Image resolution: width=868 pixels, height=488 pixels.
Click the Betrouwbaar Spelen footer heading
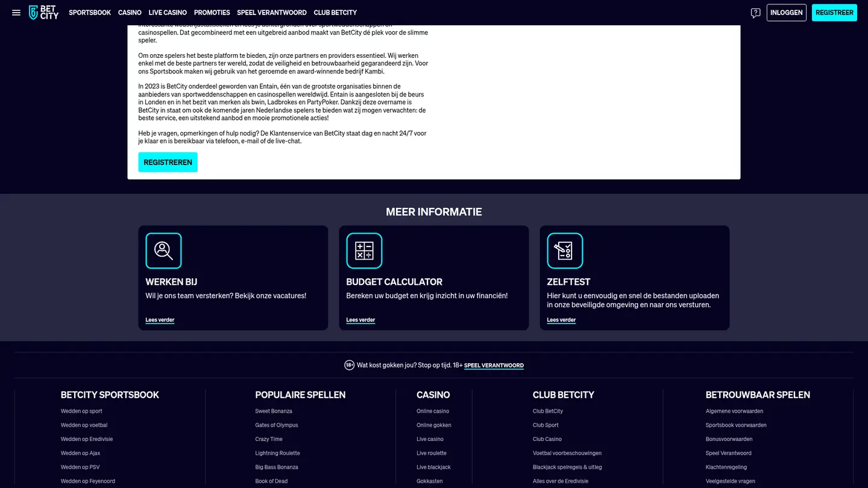[758, 395]
